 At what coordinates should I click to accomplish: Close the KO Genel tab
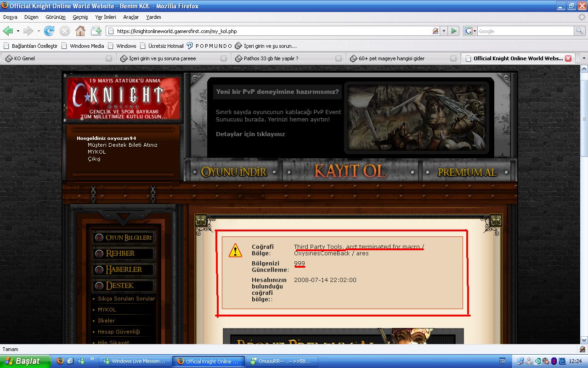pos(109,58)
